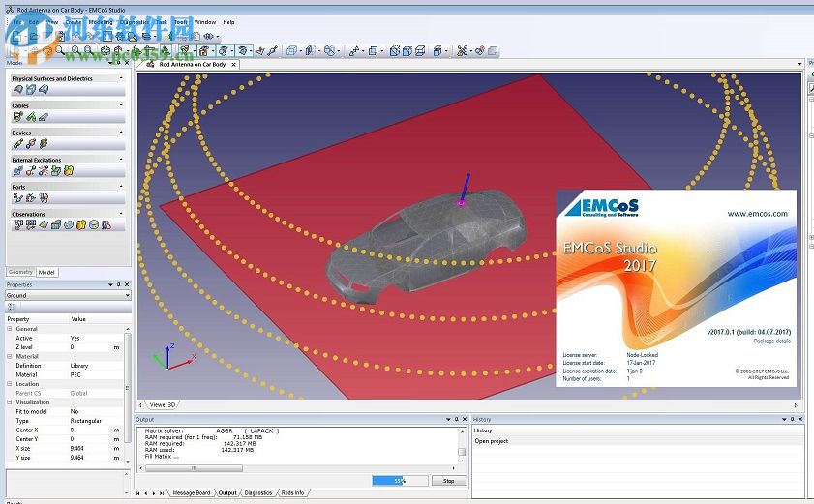Click the X size value 9.464
The height and width of the screenshot is (504, 814).
[x=76, y=449]
